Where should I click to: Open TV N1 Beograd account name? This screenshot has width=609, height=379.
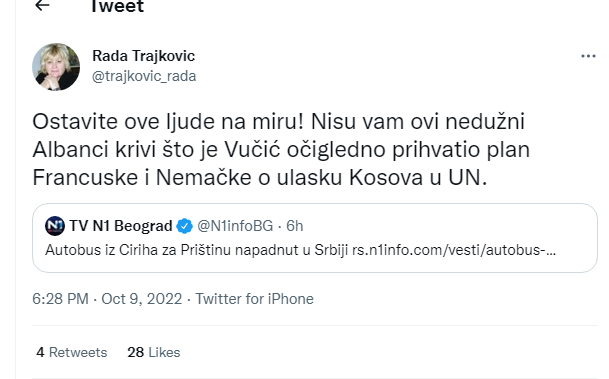[x=121, y=226]
